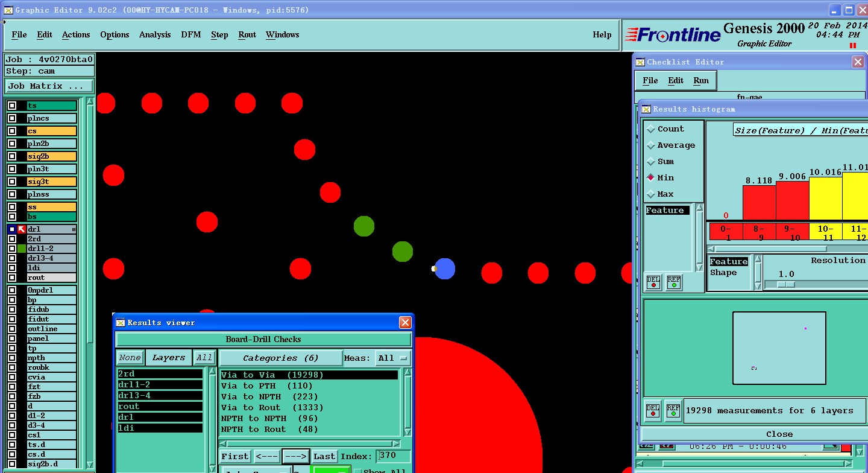Click the yellow 10-11 range cell
Screen dimensions: 868x473
click(825, 233)
